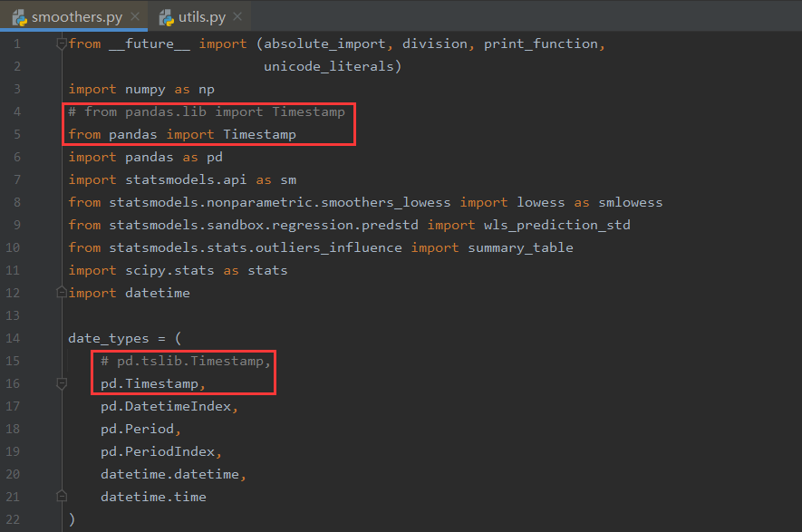Click the Python file icon on smoothers.py tab
The width and height of the screenshot is (802, 532).
(x=19, y=18)
